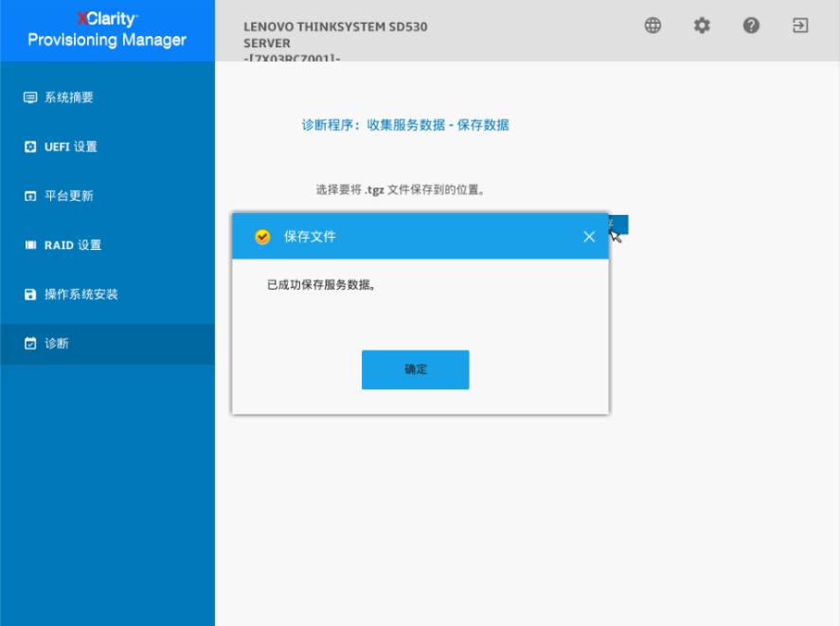The height and width of the screenshot is (626, 840).
Task: Click the XClarity Provisioning Manager logo
Action: click(x=107, y=30)
